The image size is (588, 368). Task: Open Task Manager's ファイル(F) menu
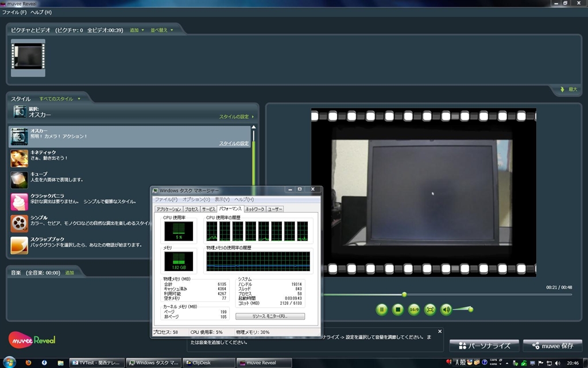[166, 199]
